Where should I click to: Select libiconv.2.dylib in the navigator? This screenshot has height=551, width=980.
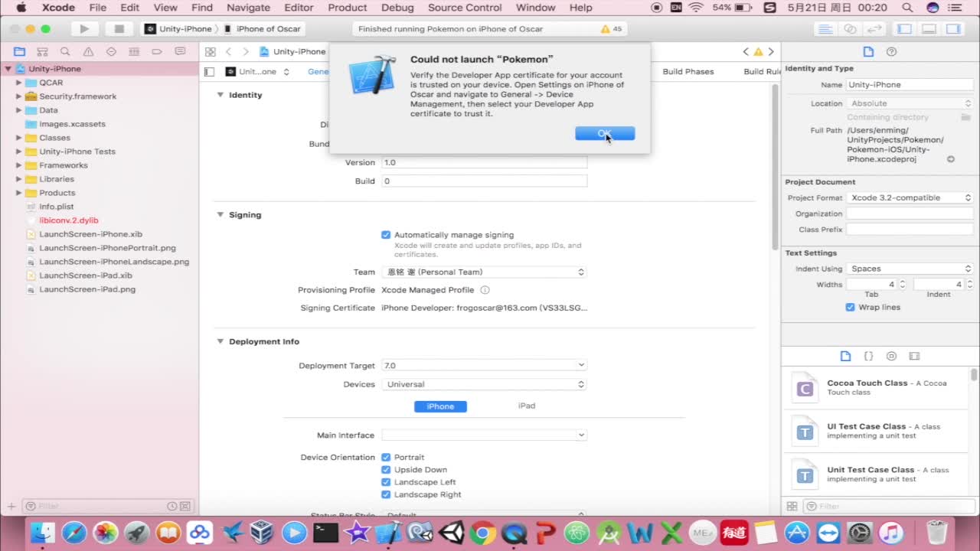tap(69, 220)
